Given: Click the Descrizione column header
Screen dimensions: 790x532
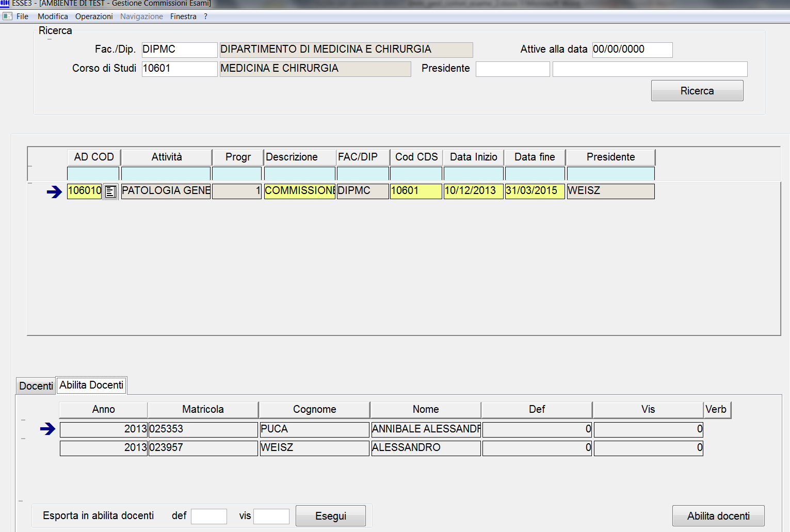Looking at the screenshot, I should coord(300,157).
